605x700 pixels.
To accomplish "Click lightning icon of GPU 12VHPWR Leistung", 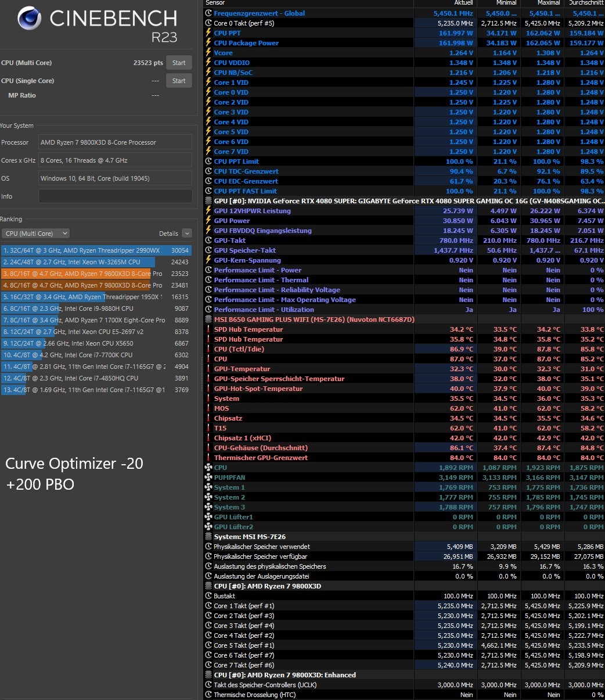I will click(x=209, y=211).
